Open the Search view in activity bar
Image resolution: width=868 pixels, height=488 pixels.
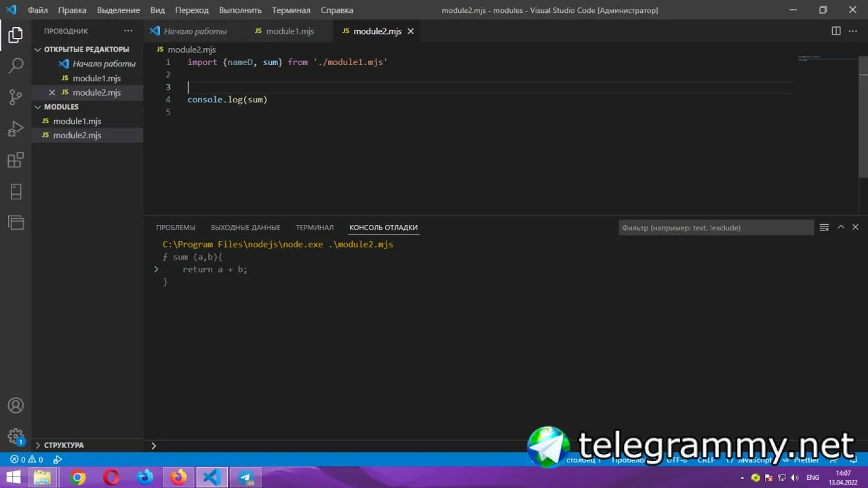click(x=16, y=66)
